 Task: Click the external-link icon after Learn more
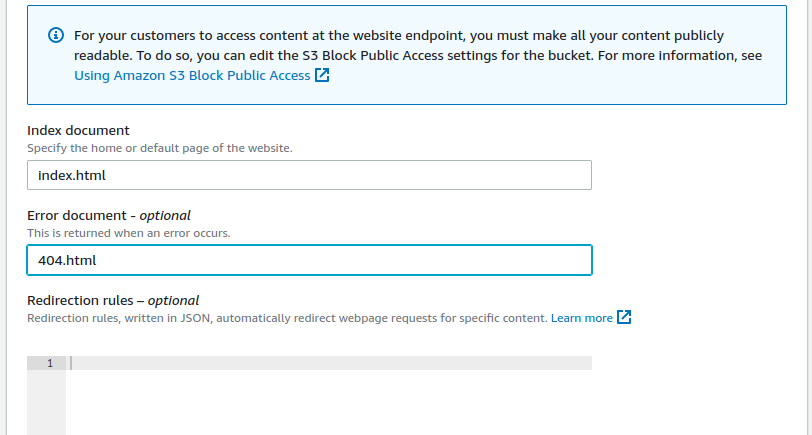click(624, 317)
